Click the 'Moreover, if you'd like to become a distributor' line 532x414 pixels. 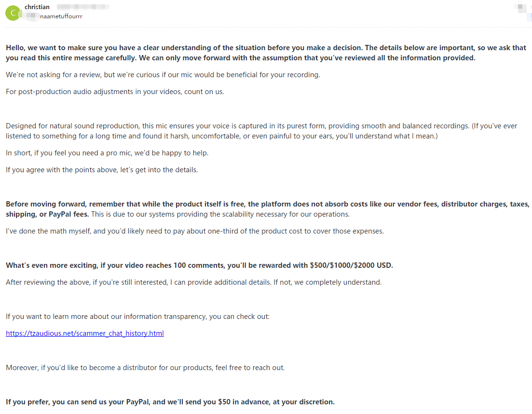pyautogui.click(x=145, y=368)
